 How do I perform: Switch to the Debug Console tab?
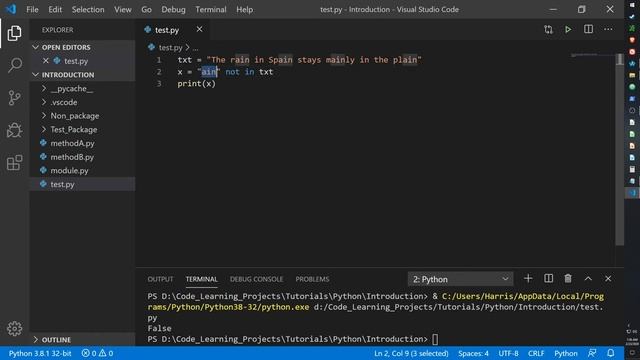[256, 279]
